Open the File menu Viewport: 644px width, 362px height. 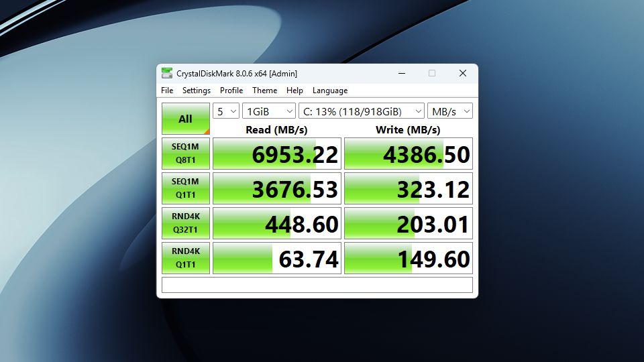[x=167, y=90]
